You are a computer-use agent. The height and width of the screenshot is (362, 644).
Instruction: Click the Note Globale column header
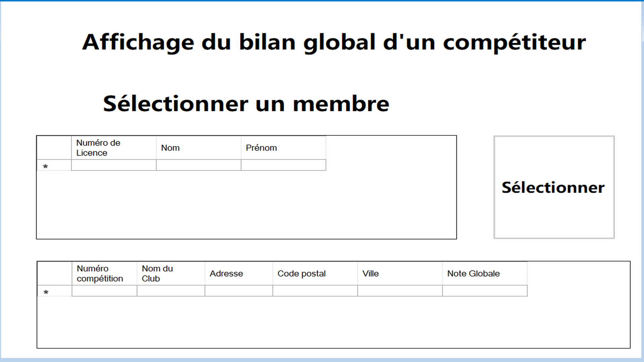pyautogui.click(x=484, y=274)
